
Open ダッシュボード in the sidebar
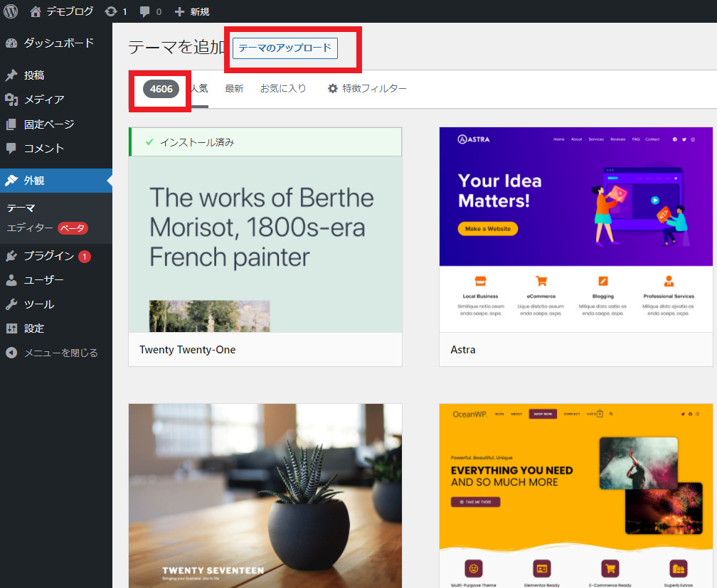58,43
